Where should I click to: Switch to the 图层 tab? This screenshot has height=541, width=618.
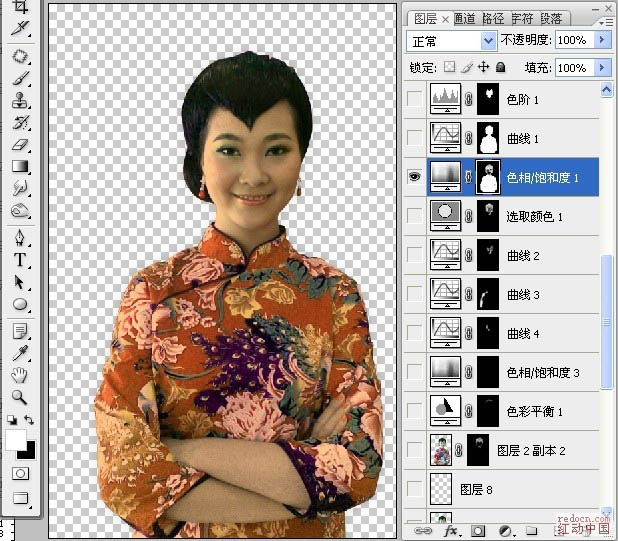point(425,19)
